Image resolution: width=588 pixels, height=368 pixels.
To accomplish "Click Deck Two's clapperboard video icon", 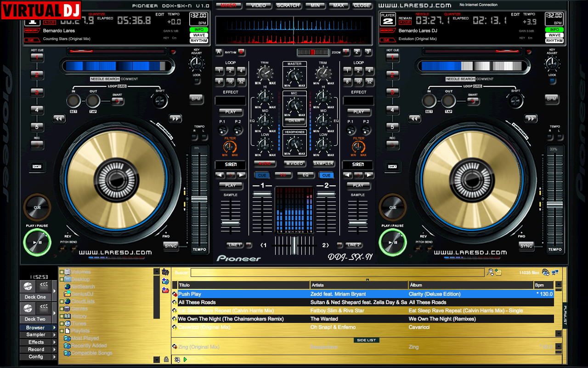I will (43, 309).
